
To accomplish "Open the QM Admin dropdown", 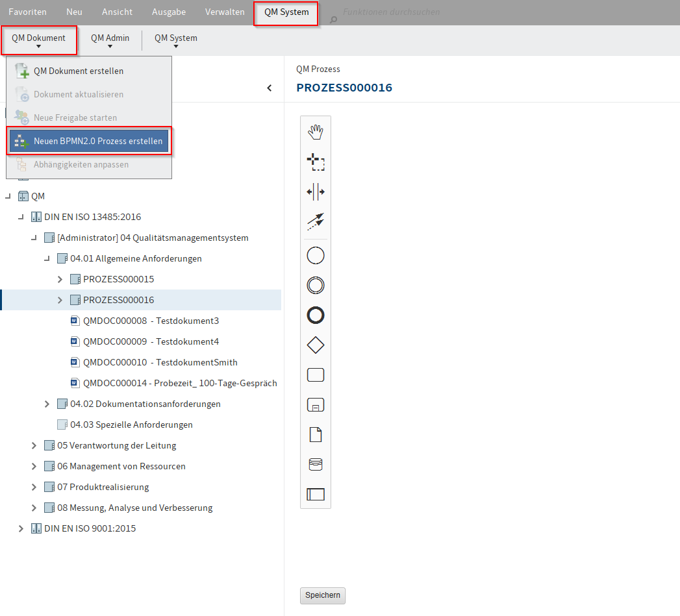I will coord(110,40).
